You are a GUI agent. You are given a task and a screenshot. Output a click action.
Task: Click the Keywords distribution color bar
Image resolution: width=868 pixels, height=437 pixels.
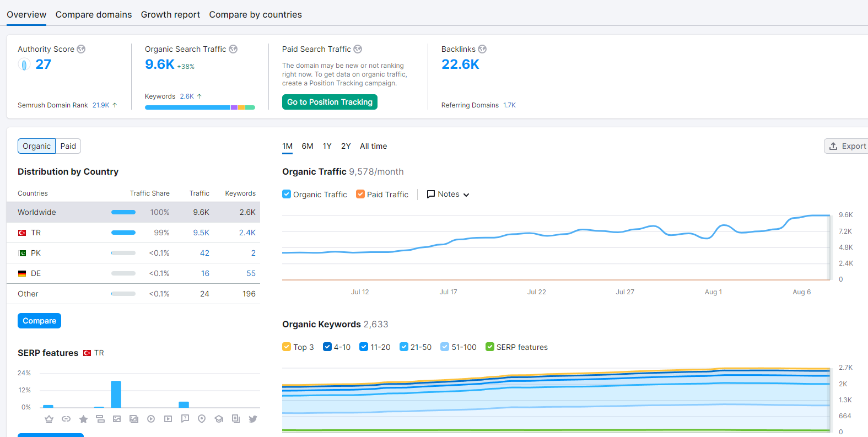[x=200, y=107]
